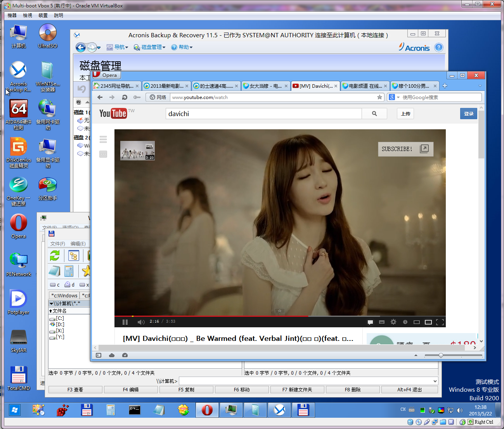Click F7 新建文件夹 button
The height and width of the screenshot is (429, 504).
point(297,390)
